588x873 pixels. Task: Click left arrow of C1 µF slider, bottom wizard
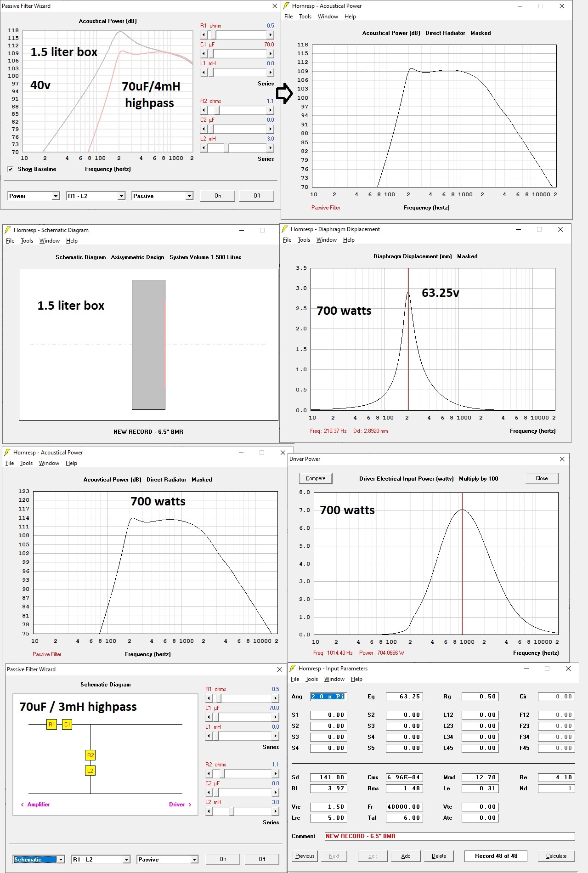pos(209,717)
